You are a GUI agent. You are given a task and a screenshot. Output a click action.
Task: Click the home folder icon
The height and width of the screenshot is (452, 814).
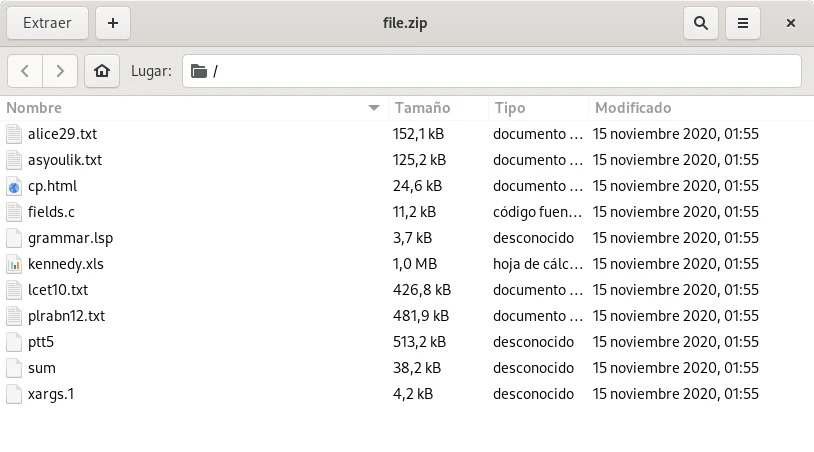click(101, 71)
